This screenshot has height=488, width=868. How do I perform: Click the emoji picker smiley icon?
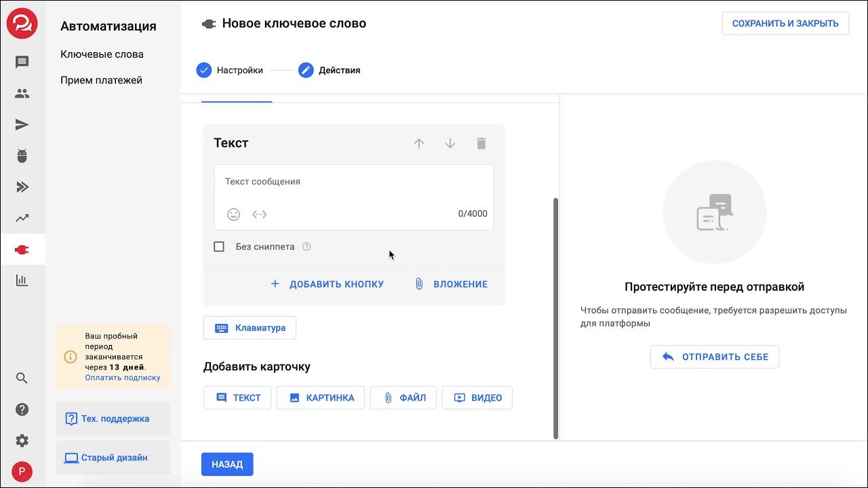coord(233,214)
